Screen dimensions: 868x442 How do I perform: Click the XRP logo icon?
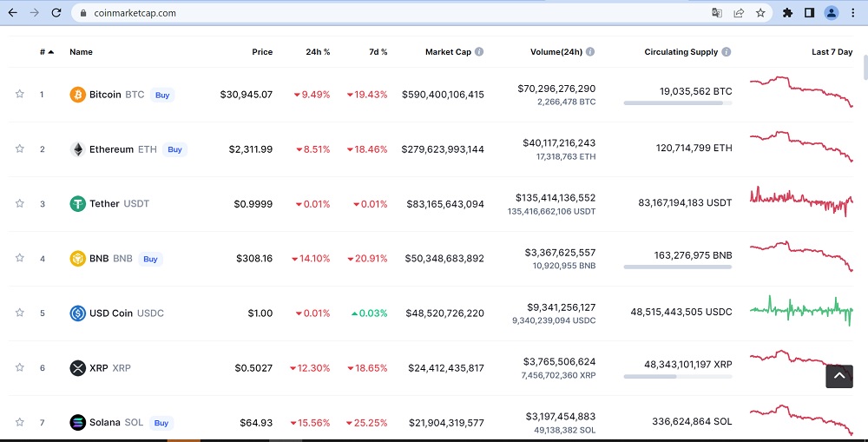click(x=77, y=368)
